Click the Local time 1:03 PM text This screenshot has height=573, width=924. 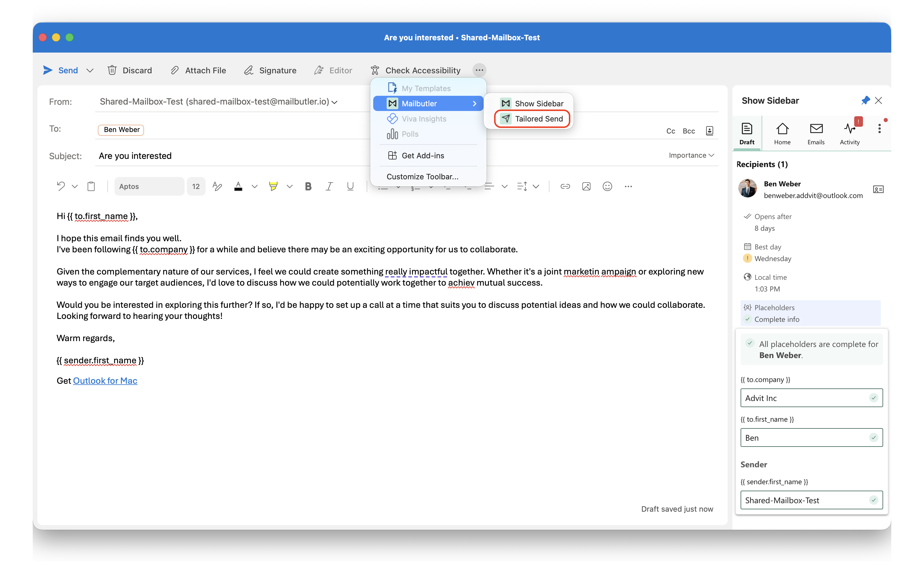766,283
